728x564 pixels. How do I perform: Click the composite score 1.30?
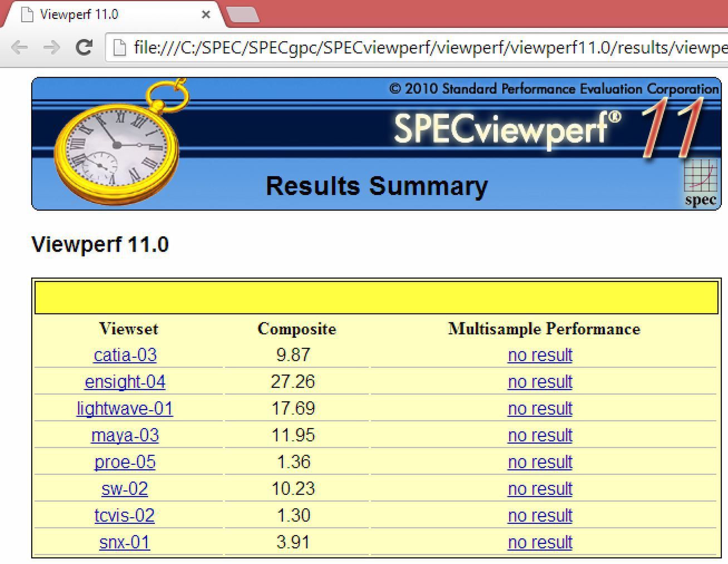[294, 516]
